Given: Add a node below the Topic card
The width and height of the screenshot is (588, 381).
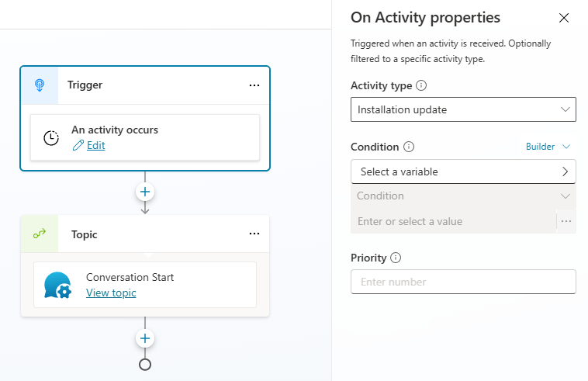Looking at the screenshot, I should [145, 338].
